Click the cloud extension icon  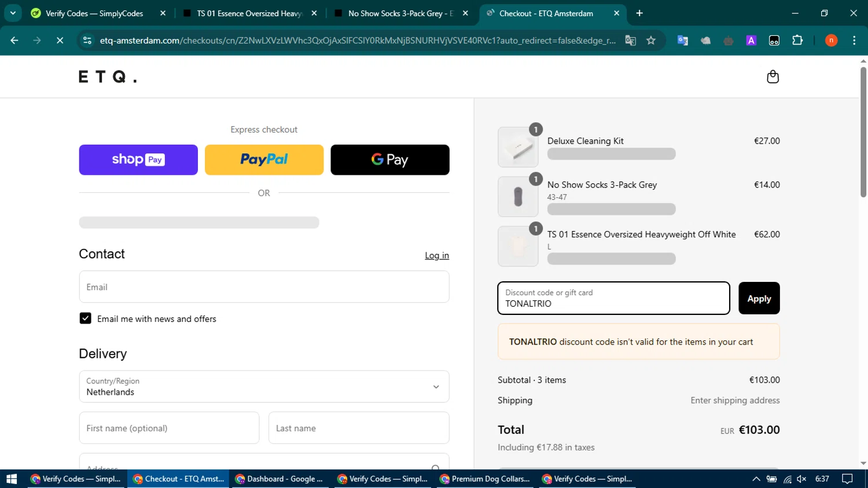[705, 40]
